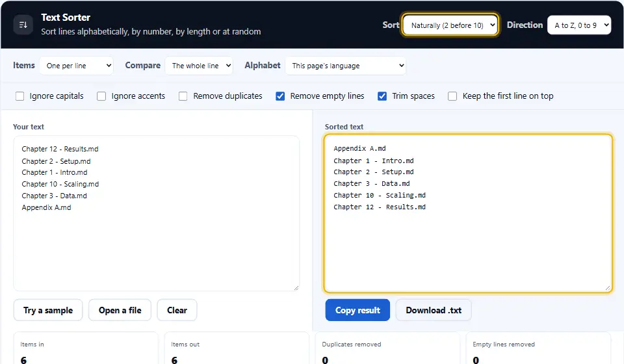Image resolution: width=624 pixels, height=364 pixels.
Task: Click 'Chapter 12 - Results.md' in Sorted text
Action: 380,207
